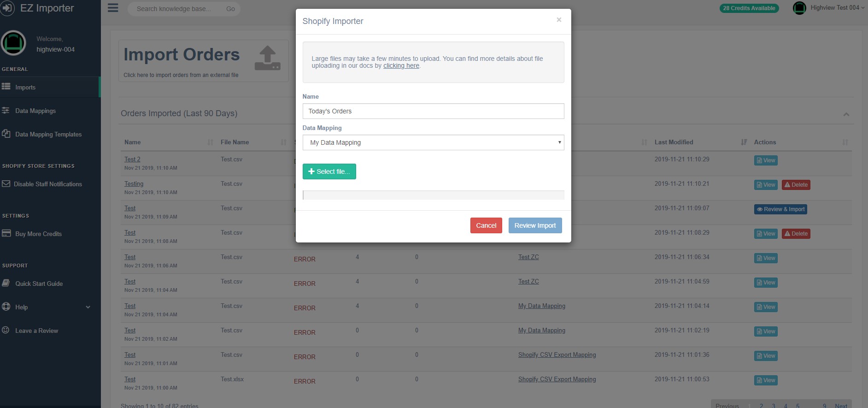
Task: Open Data Mappings in the sidebar
Action: click(x=35, y=111)
